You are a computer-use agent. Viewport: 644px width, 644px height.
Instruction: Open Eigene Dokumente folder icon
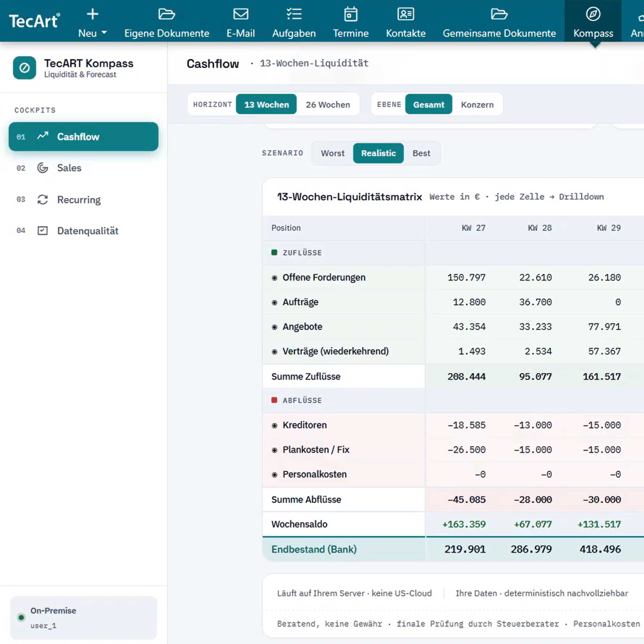(x=166, y=14)
